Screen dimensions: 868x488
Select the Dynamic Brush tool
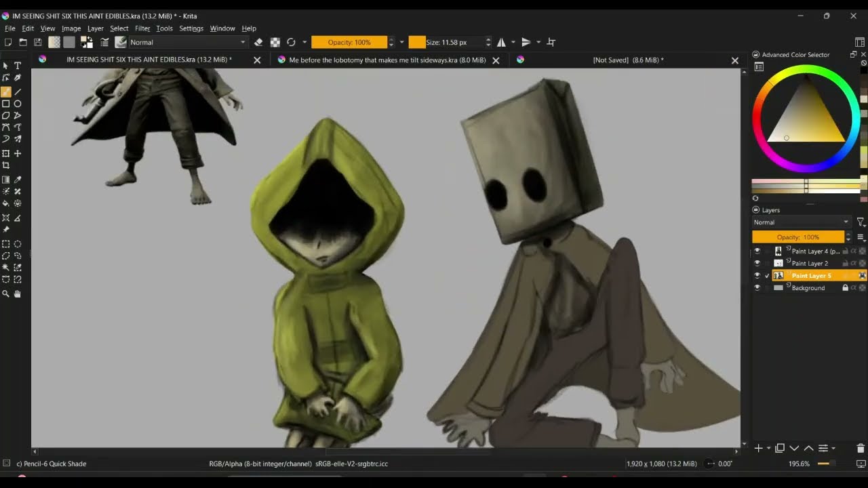coord(5,139)
